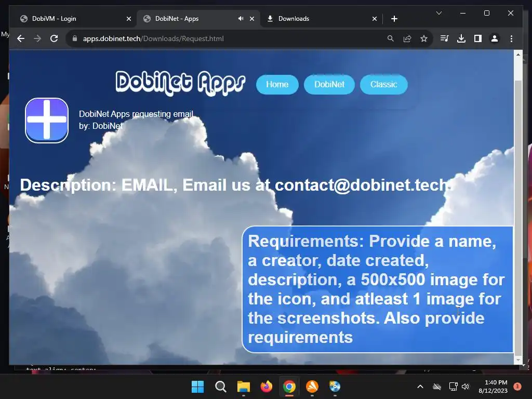Open the Chrome profile avatar

point(495,38)
